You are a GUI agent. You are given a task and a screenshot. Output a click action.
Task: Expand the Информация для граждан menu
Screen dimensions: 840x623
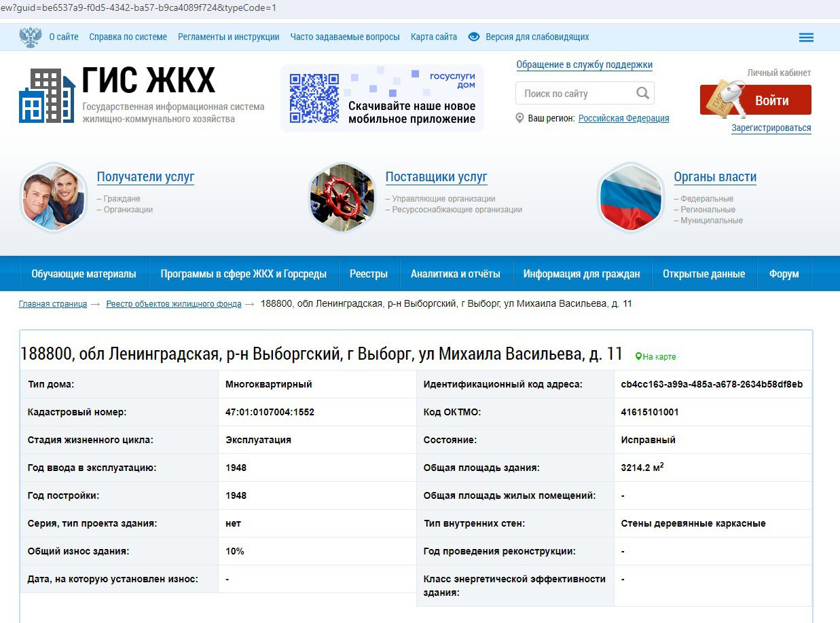click(x=581, y=274)
